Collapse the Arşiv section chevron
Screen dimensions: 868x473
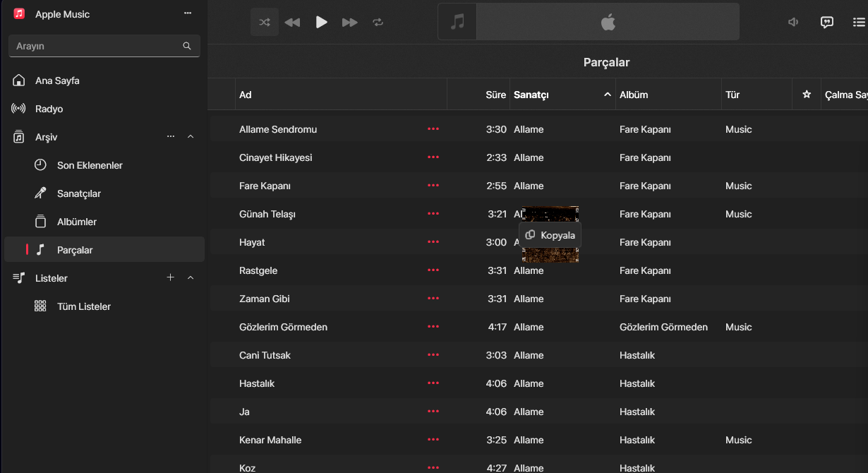coord(191,137)
